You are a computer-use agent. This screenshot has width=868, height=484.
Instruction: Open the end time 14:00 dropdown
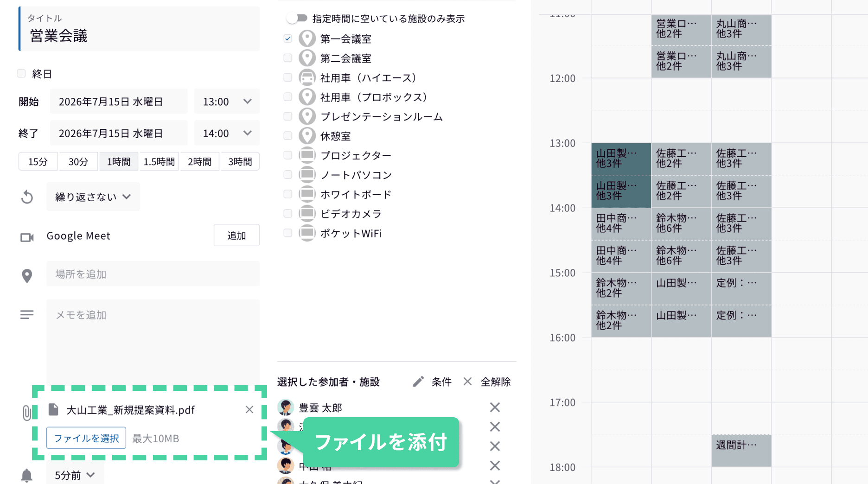click(x=227, y=133)
